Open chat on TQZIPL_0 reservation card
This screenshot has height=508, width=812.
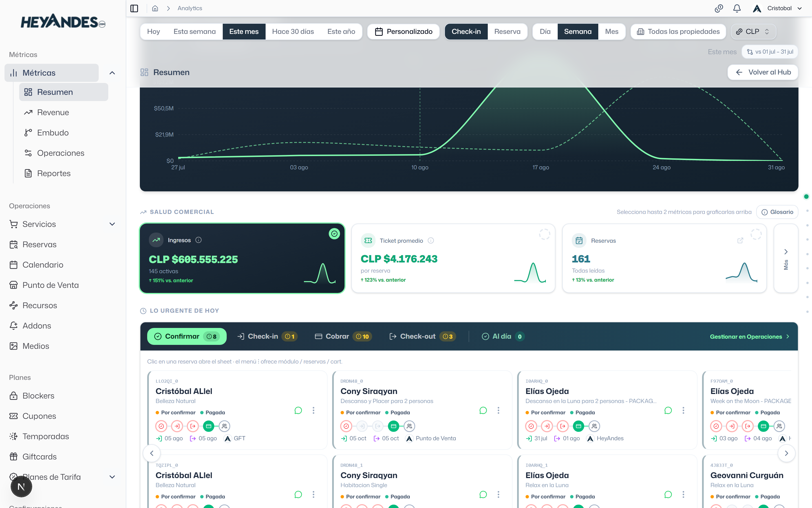298,494
